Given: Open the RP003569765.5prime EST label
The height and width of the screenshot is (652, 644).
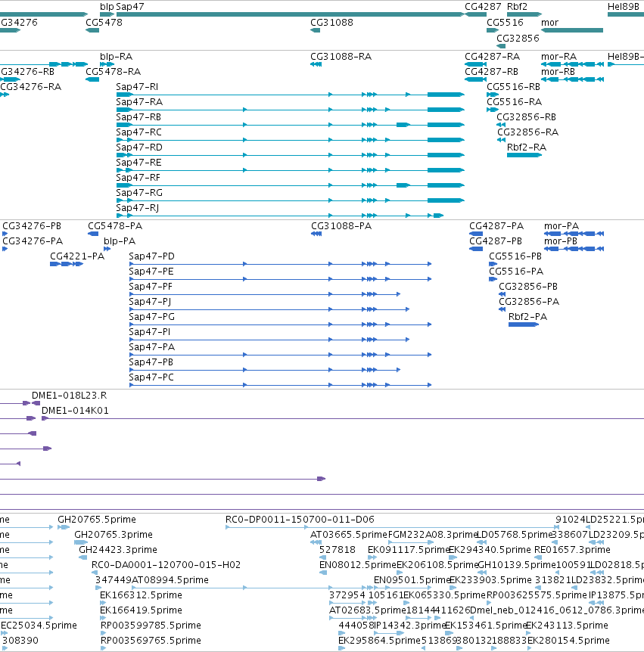Looking at the screenshot, I should [x=151, y=641].
